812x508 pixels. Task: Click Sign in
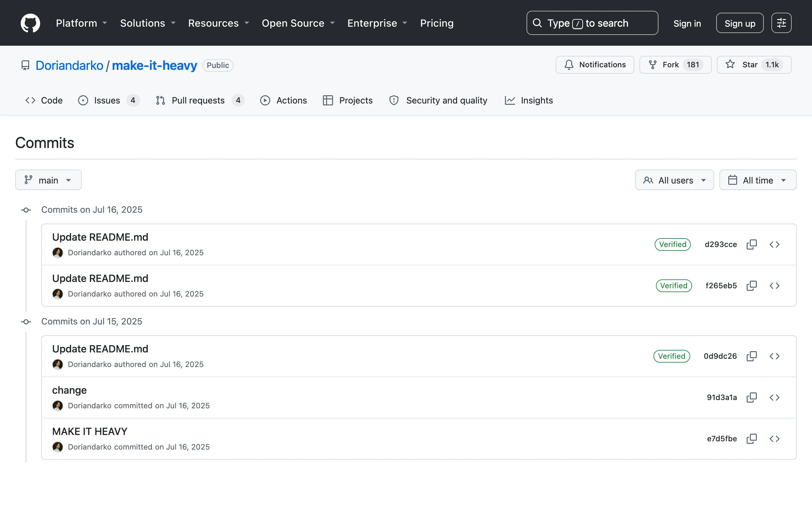(687, 23)
